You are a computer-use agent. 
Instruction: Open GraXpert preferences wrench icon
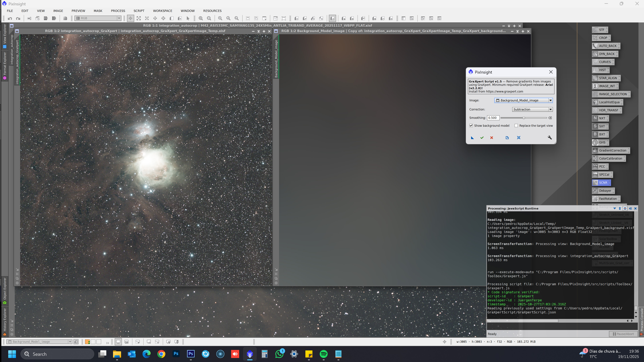550,138
